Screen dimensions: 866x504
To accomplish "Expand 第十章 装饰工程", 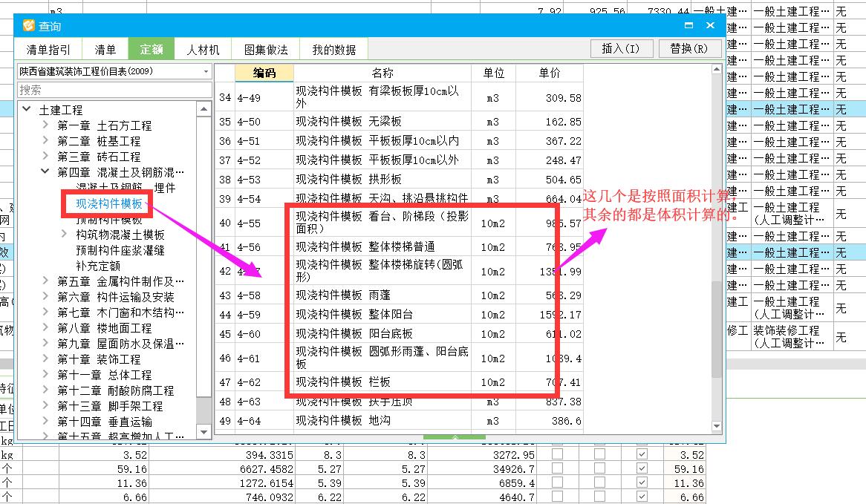I will [x=45, y=359].
